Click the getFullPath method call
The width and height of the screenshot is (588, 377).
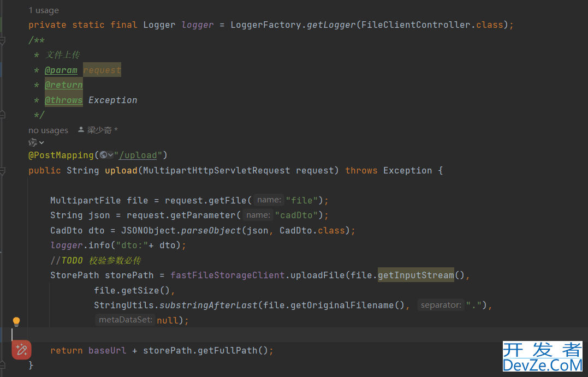click(x=228, y=350)
